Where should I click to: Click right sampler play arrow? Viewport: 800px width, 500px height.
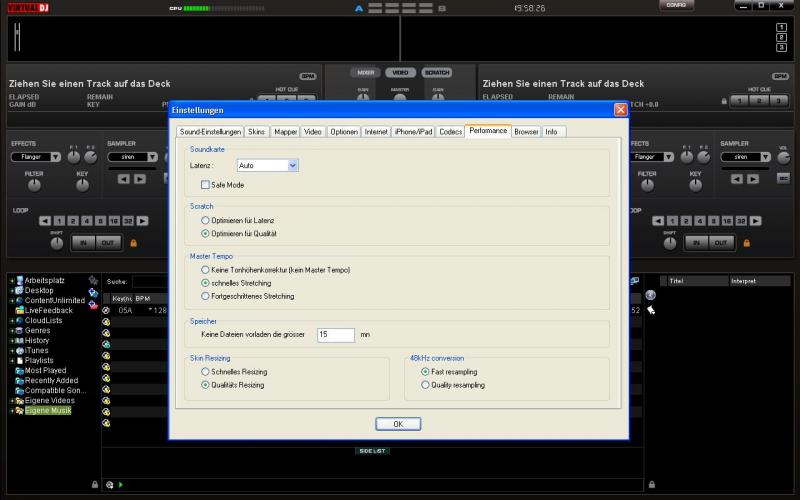(x=753, y=179)
